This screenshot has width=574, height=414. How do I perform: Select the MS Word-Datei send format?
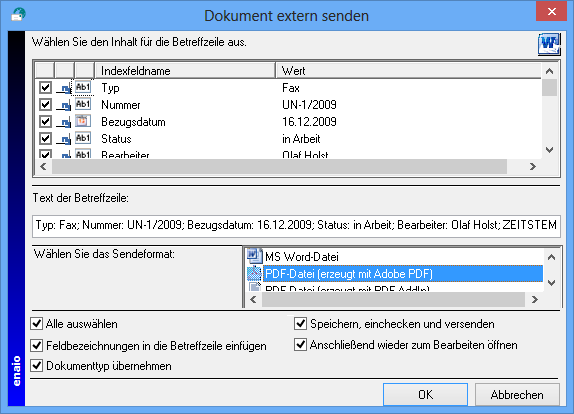pyautogui.click(x=302, y=257)
